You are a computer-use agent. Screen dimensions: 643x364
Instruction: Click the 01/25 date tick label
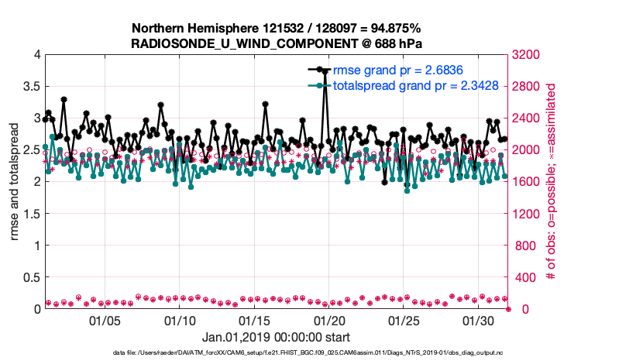coord(404,321)
